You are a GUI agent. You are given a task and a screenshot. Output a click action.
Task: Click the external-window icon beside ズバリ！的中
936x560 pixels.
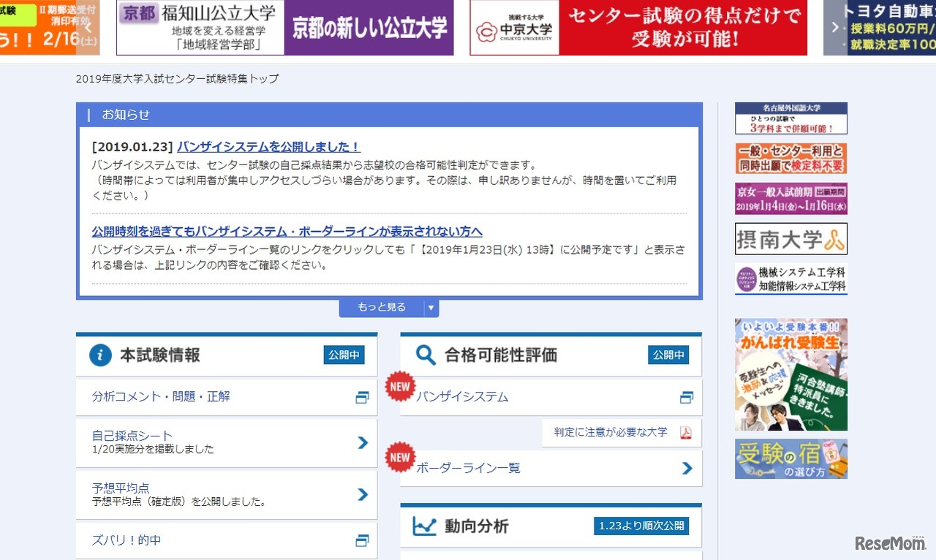click(362, 540)
